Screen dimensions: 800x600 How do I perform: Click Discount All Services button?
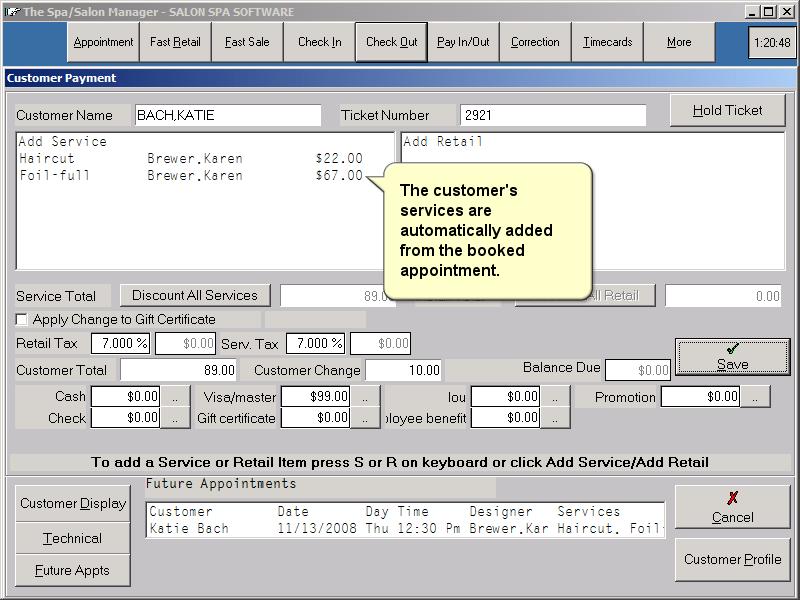195,295
